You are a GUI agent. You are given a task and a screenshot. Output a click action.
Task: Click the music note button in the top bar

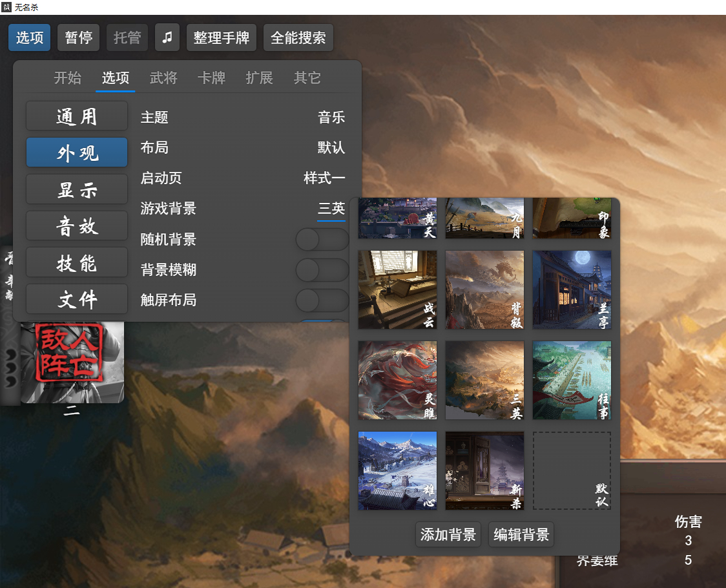[x=167, y=37]
